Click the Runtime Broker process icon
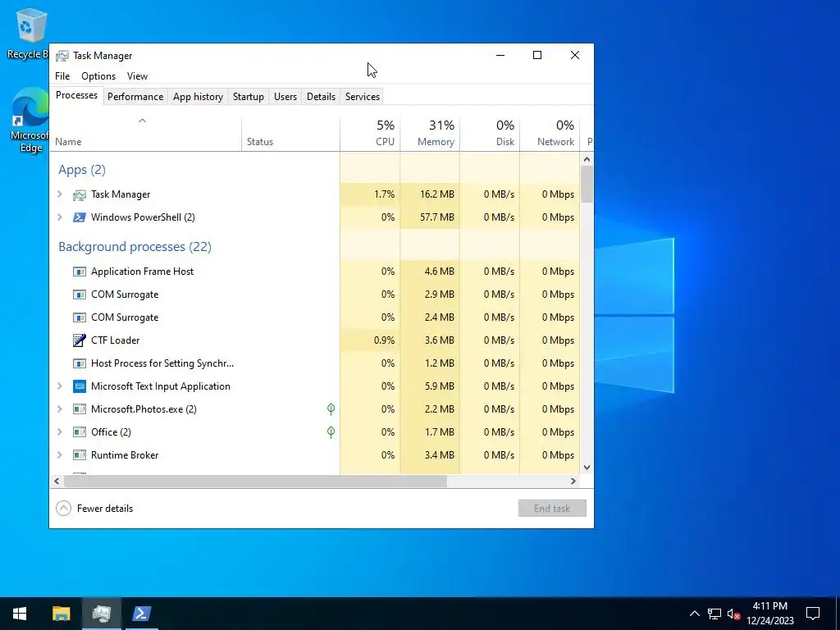This screenshot has width=840, height=630. point(80,455)
